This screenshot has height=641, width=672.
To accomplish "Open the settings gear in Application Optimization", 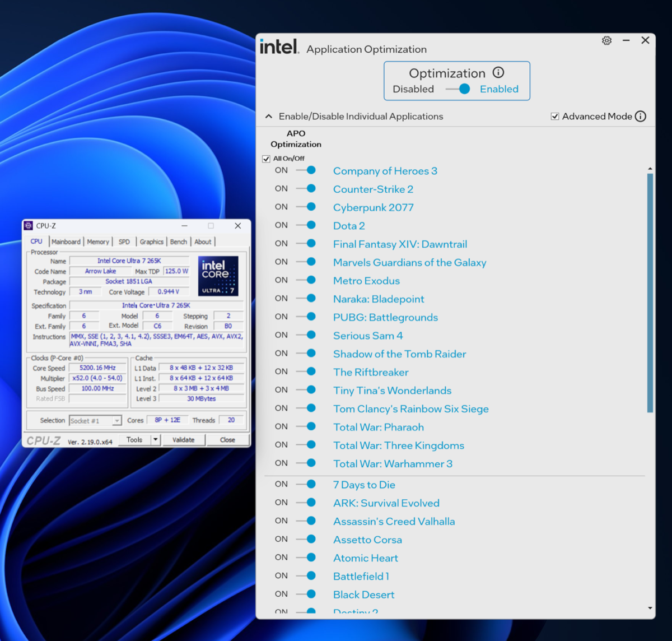I will (x=606, y=40).
